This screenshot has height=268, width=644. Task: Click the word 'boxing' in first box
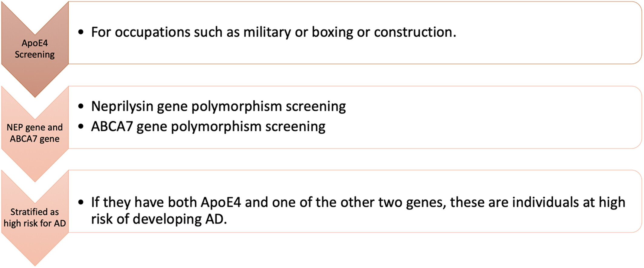(332, 33)
